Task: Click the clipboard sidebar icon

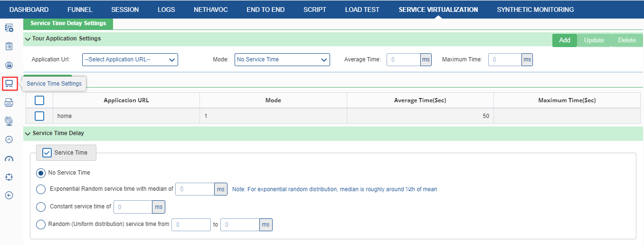Action: click(9, 47)
